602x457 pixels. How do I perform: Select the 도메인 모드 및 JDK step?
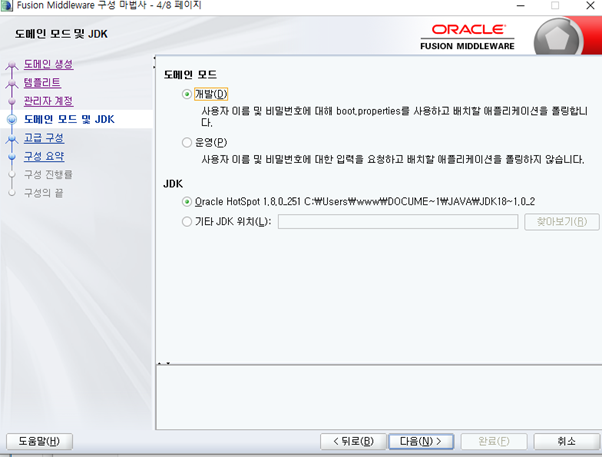69,119
